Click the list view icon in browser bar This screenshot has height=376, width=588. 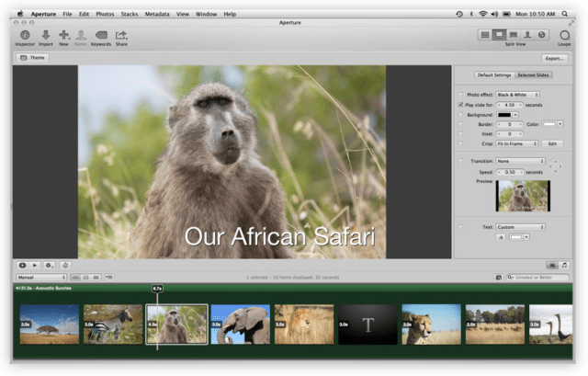click(96, 278)
